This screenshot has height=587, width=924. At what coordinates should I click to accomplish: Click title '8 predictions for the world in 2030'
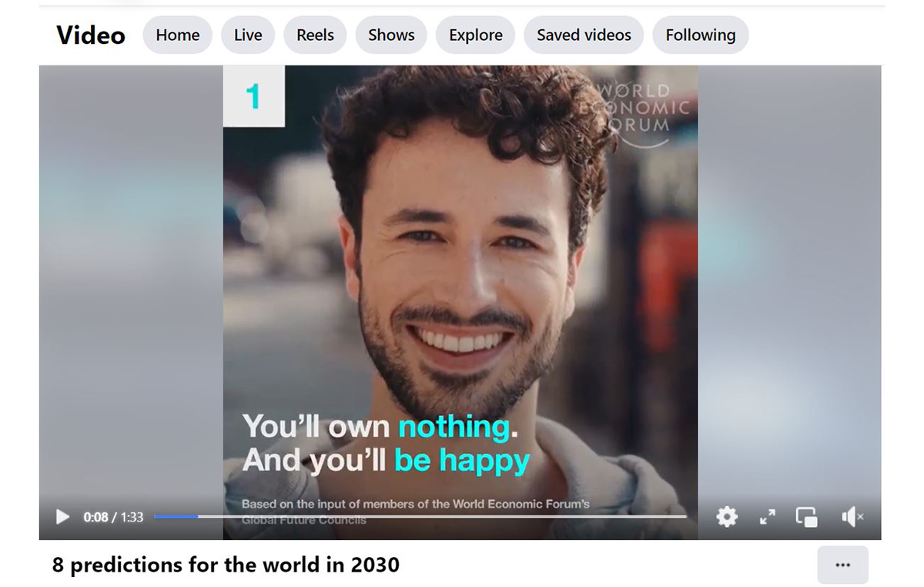[x=226, y=565]
